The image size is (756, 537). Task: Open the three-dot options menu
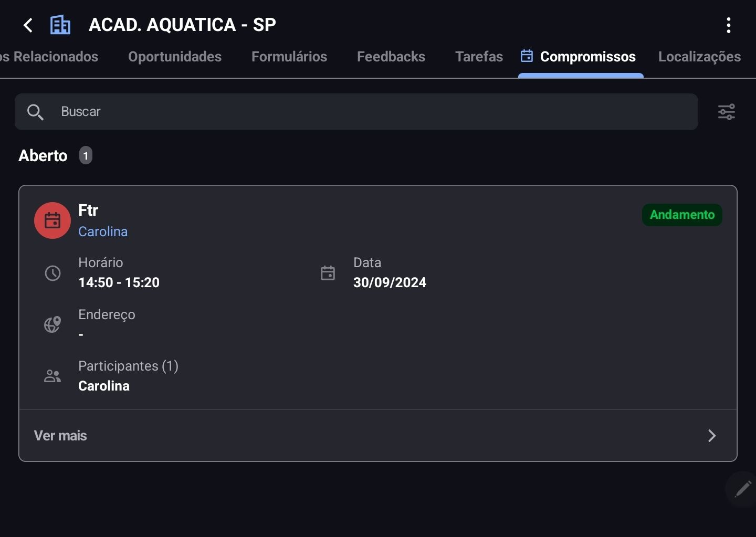(728, 25)
